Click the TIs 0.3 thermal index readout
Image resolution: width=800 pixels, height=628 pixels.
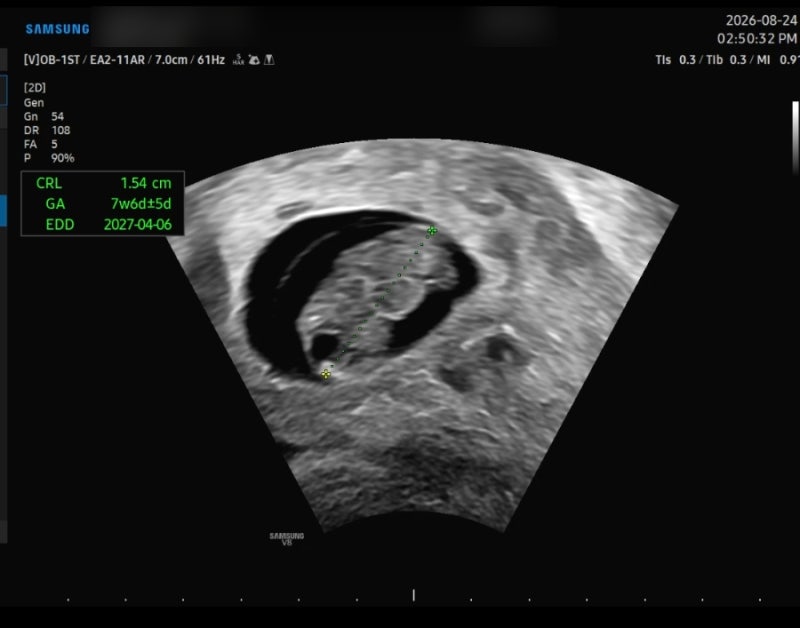click(x=676, y=60)
